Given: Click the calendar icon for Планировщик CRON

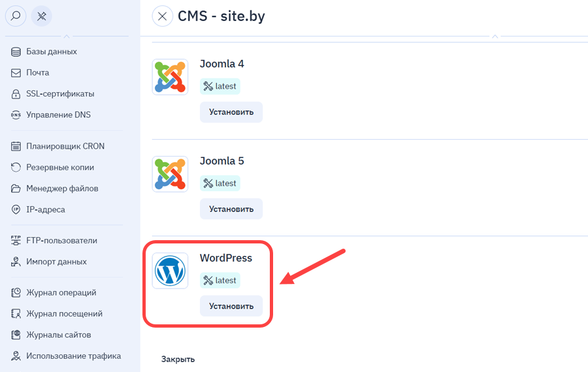Looking at the screenshot, I should coord(16,146).
